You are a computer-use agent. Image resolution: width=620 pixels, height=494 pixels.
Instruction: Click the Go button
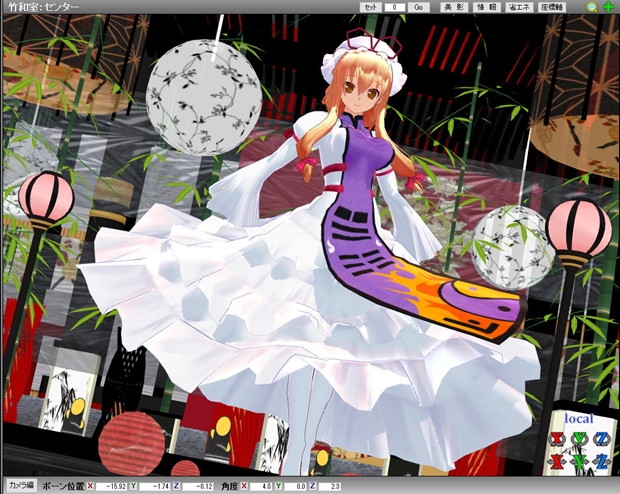[x=418, y=7]
